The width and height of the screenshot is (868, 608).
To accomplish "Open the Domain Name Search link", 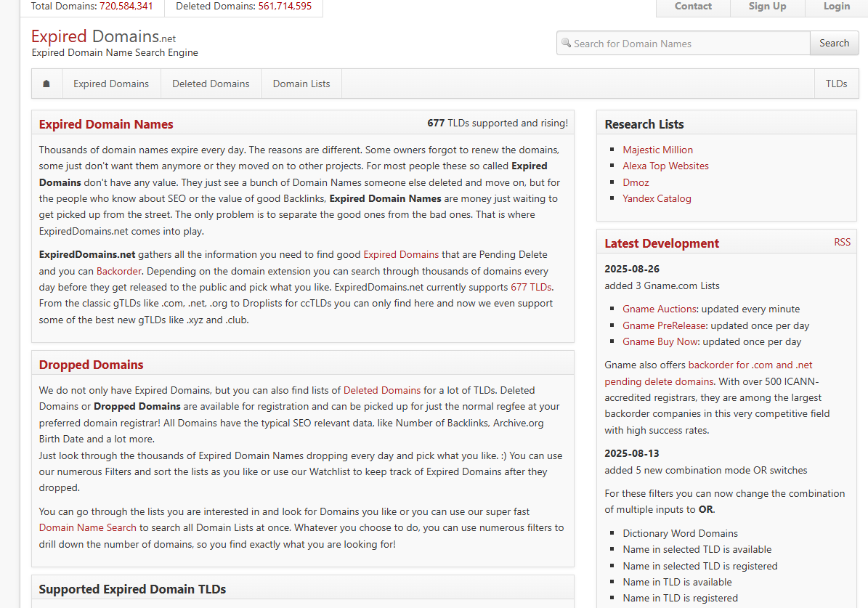I will pyautogui.click(x=87, y=528).
